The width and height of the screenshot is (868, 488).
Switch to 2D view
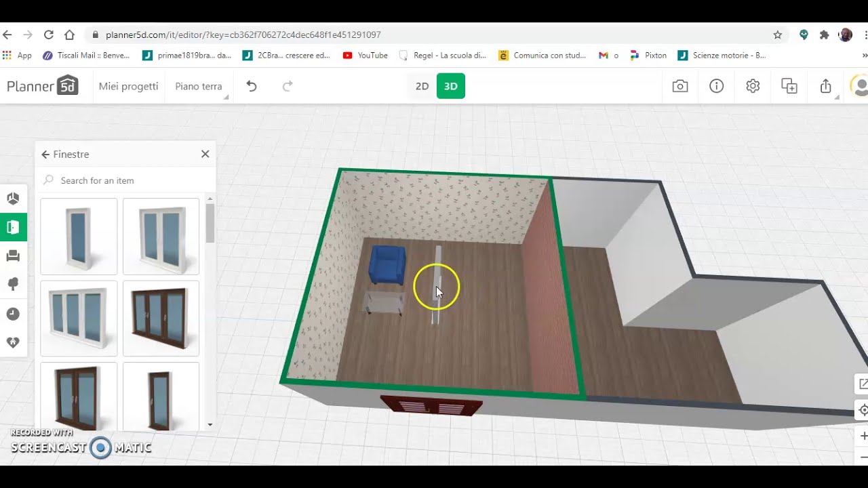coord(422,86)
